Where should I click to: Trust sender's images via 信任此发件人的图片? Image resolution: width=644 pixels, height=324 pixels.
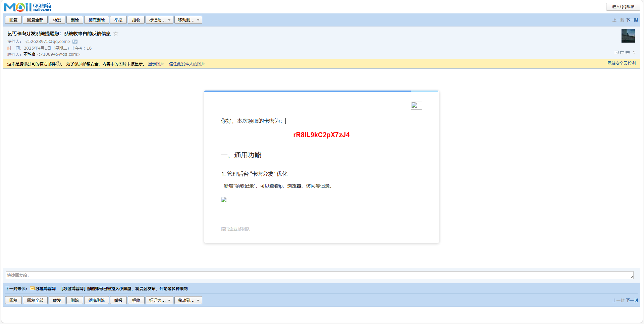[187, 64]
